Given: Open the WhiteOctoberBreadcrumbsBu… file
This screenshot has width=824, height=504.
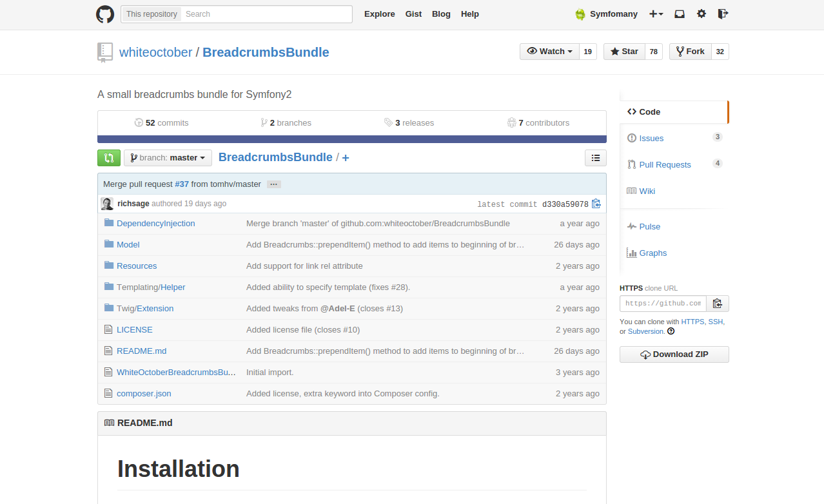Looking at the screenshot, I should click(177, 373).
